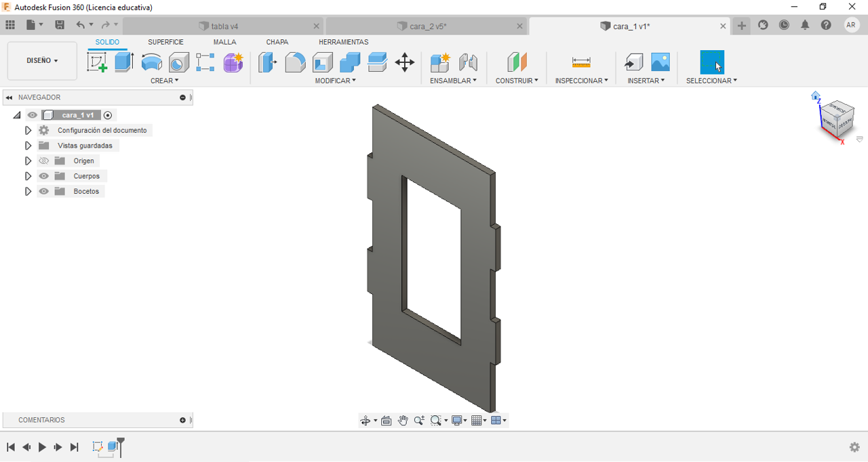Select the purple Create Form tool
Screen dimensions: 868x462
pyautogui.click(x=233, y=62)
